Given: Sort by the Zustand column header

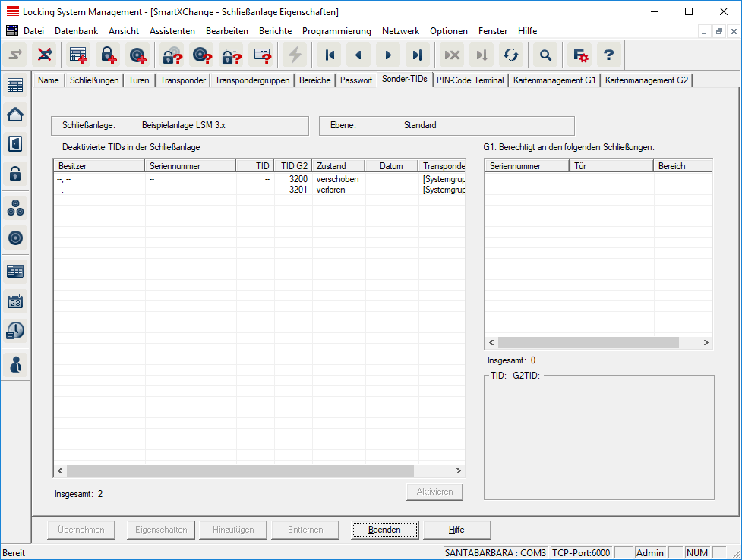Looking at the screenshot, I should pyautogui.click(x=338, y=166).
